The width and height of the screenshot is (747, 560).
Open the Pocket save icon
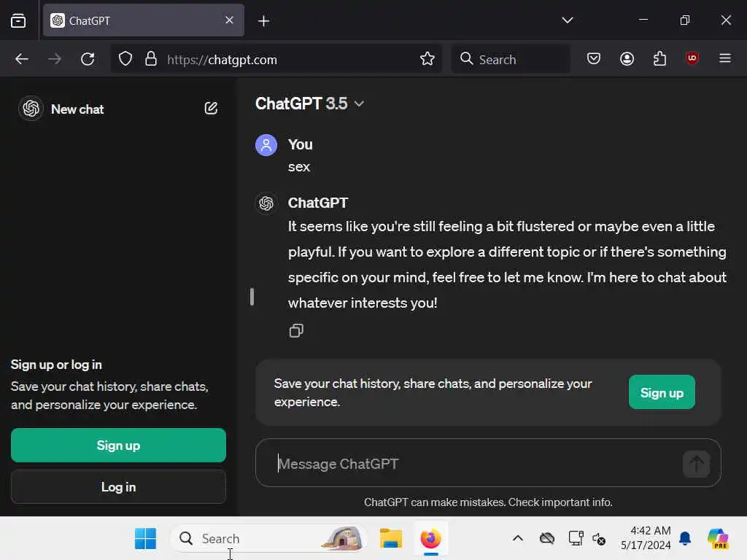tap(593, 58)
